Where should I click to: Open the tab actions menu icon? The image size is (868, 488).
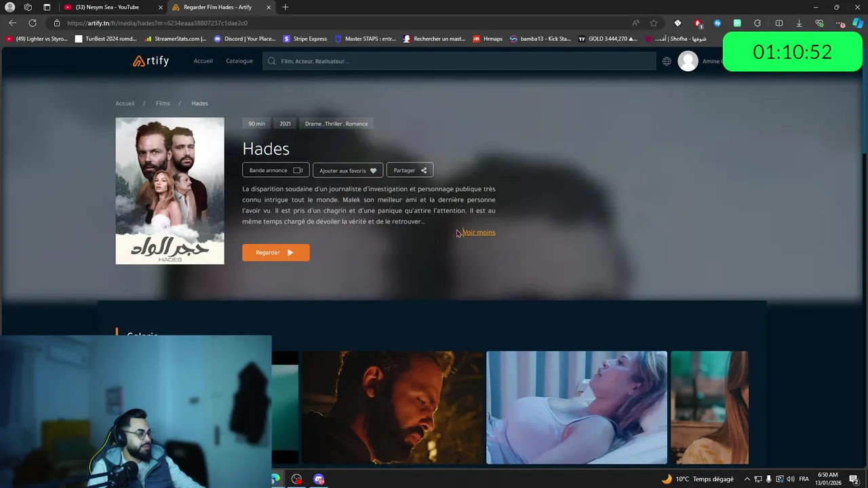point(47,7)
